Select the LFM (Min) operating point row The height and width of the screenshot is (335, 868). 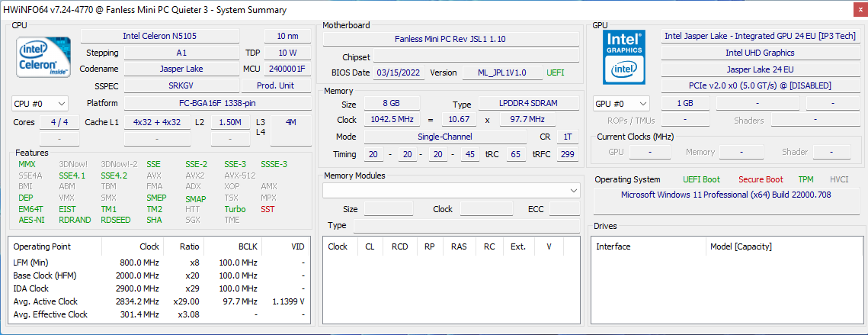pyautogui.click(x=159, y=263)
